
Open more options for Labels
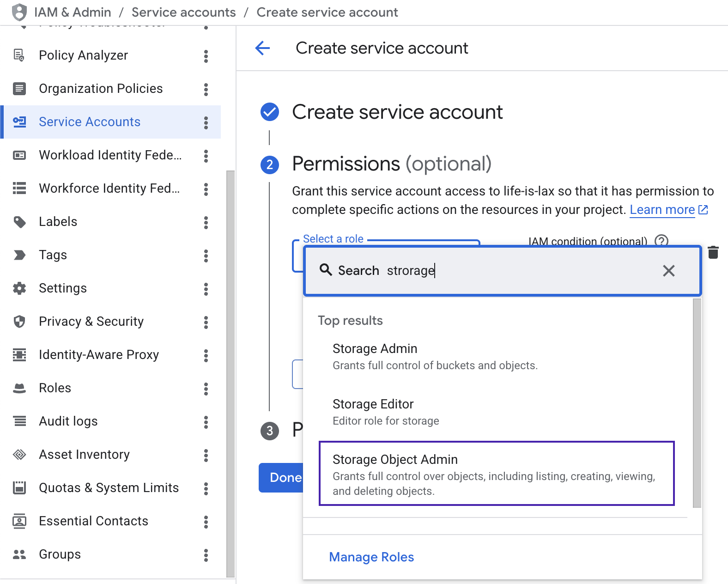[206, 223]
